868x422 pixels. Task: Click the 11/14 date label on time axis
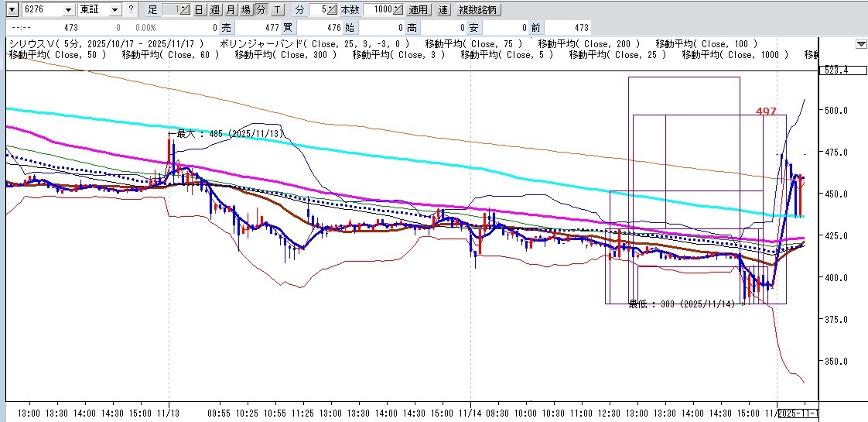[x=470, y=413]
